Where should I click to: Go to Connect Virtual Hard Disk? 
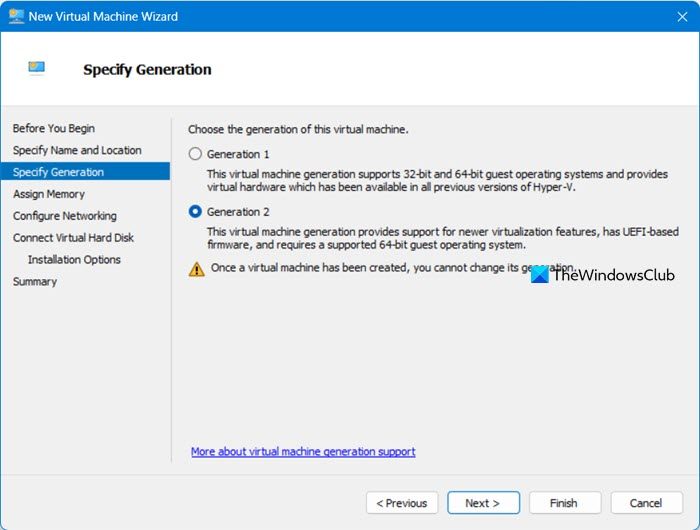73,238
